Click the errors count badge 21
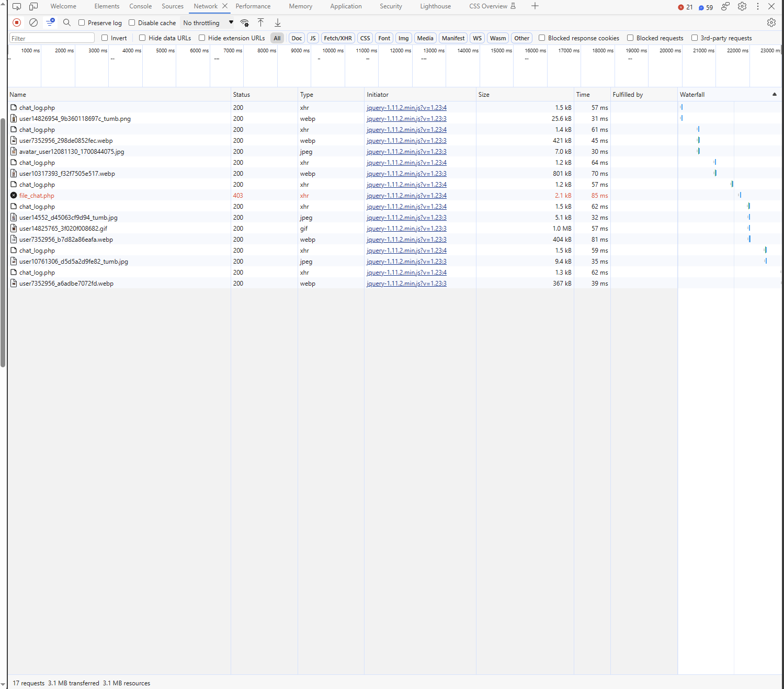 (685, 7)
